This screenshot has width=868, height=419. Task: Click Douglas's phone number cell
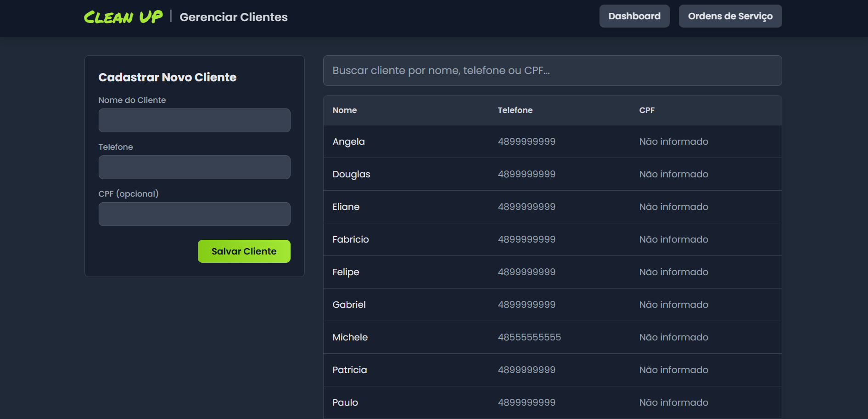pos(527,174)
